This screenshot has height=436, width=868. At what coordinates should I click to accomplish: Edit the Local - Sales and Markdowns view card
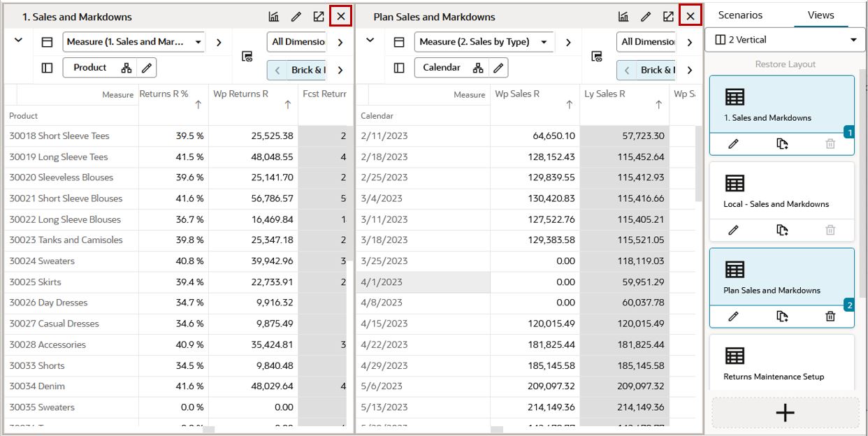point(733,230)
